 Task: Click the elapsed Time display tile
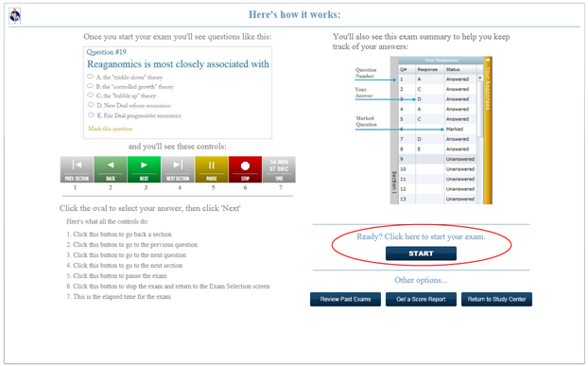(279, 169)
